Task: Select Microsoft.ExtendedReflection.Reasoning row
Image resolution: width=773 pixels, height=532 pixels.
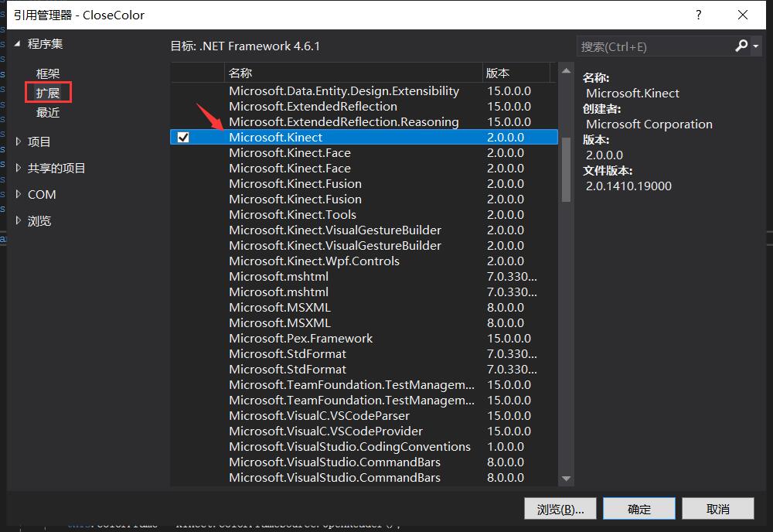Action: tap(364, 121)
